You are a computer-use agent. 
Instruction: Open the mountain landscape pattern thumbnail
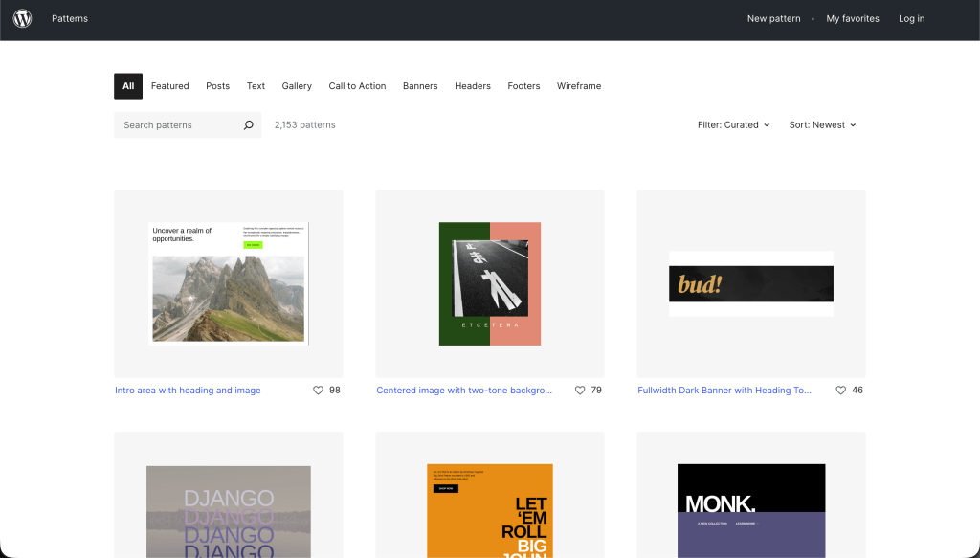[228, 283]
